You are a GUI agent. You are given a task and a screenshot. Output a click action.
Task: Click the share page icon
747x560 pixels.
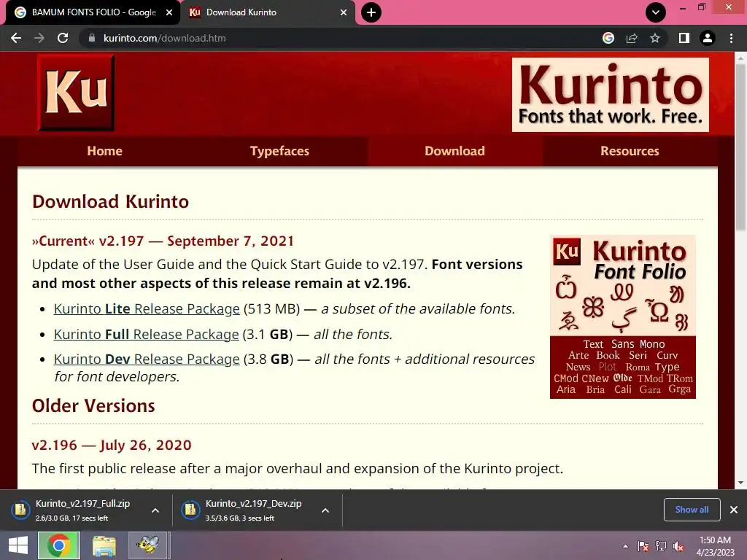click(632, 38)
